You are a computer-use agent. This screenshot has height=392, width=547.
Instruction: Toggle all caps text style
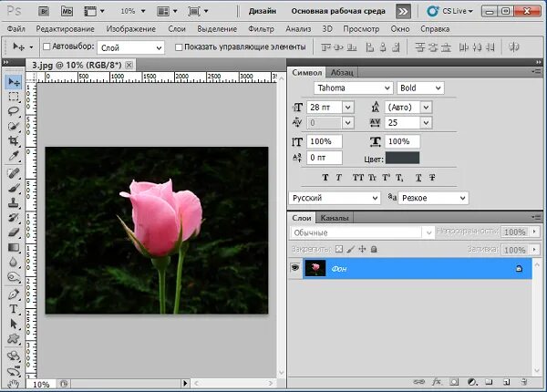[358, 178]
